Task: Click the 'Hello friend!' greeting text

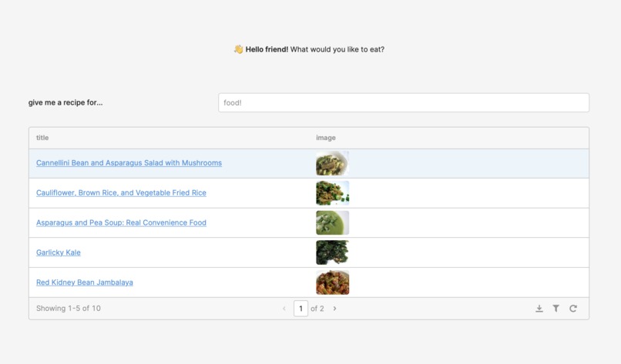Action: click(267, 49)
